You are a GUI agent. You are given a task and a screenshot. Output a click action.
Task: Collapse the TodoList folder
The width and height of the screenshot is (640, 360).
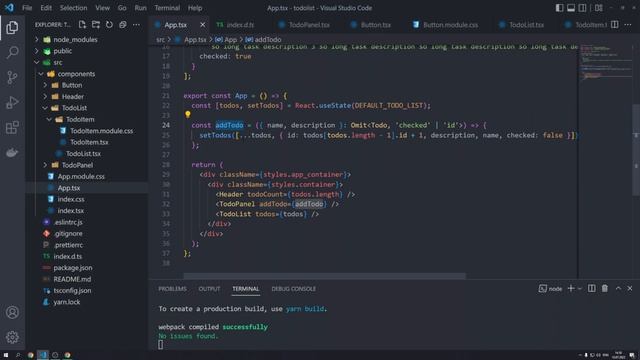[x=45, y=108]
